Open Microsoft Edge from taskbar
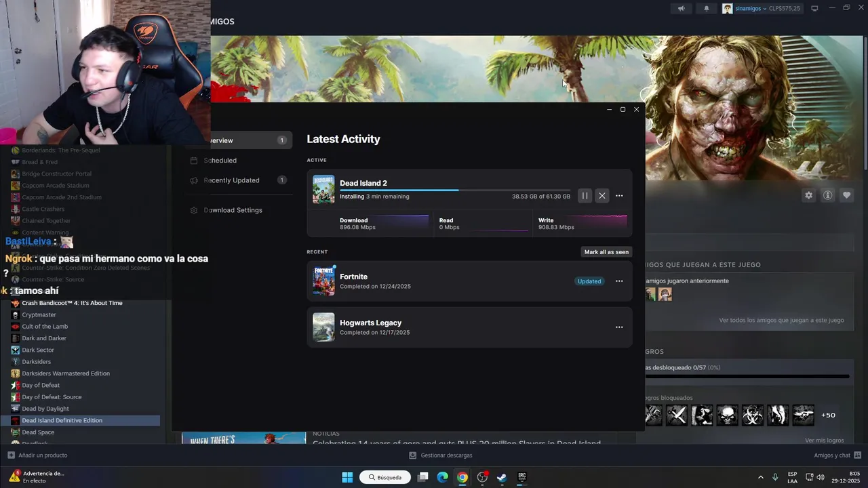Image resolution: width=868 pixels, height=488 pixels. click(443, 477)
